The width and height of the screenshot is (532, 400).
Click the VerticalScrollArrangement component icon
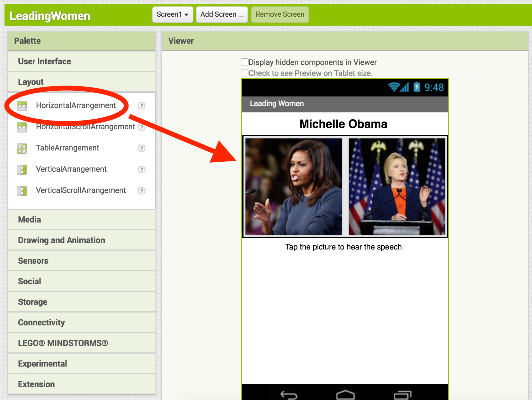tap(22, 191)
